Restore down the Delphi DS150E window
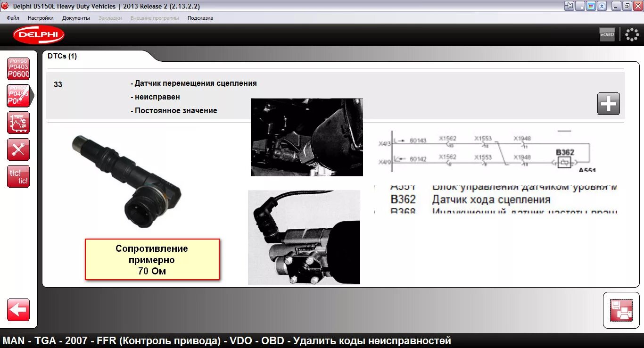The height and width of the screenshot is (348, 644). coord(627,6)
